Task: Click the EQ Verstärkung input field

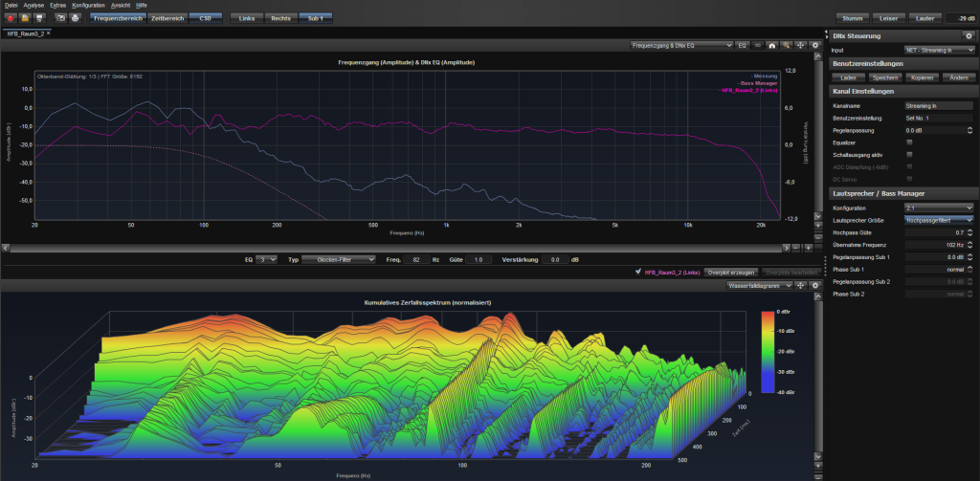Action: (x=555, y=258)
